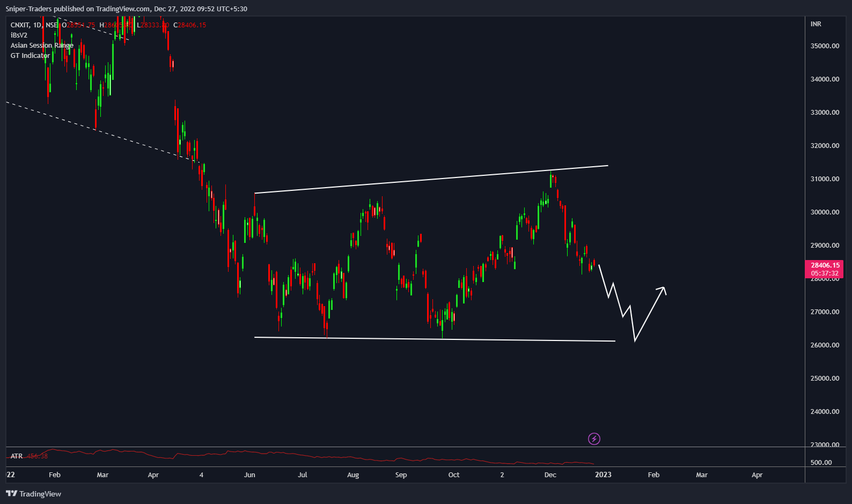The height and width of the screenshot is (504, 852).
Task: Click the GT Indicator label
Action: click(x=30, y=56)
